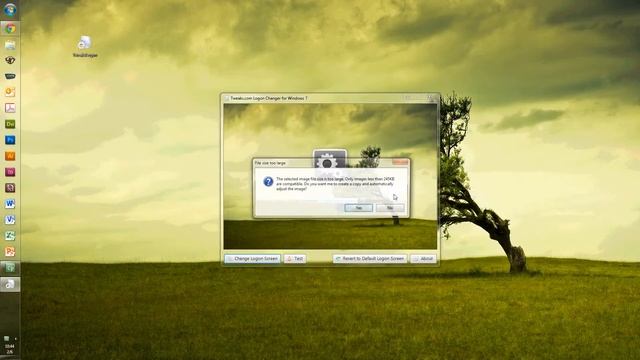
Task: Launch Microsoft Visio from the taskbar
Action: [x=10, y=220]
